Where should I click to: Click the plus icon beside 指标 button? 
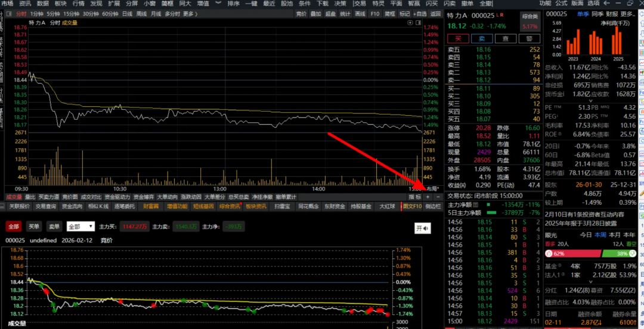tap(428, 196)
